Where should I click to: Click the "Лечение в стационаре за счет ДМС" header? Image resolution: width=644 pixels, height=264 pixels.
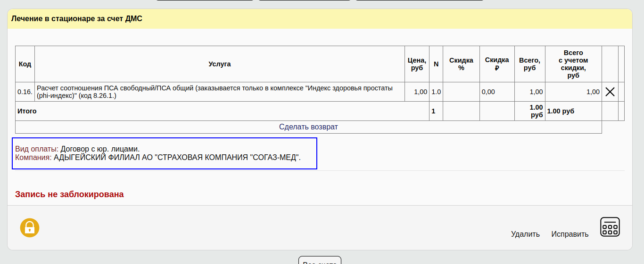coord(77,19)
